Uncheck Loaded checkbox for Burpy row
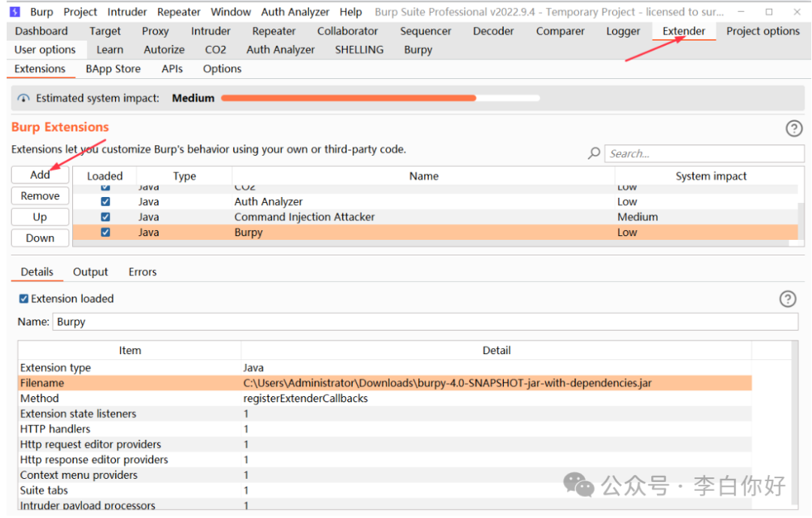This screenshot has height=518, width=812. (x=106, y=232)
